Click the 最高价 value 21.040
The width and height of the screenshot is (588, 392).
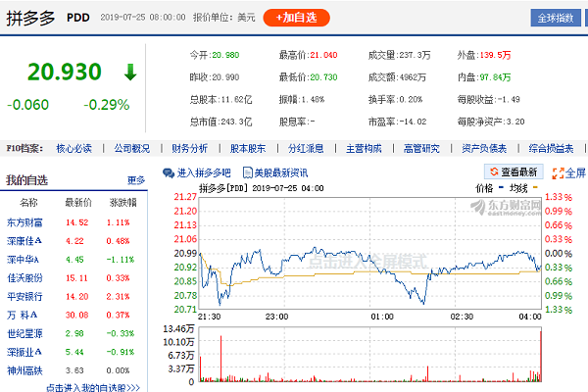(323, 55)
